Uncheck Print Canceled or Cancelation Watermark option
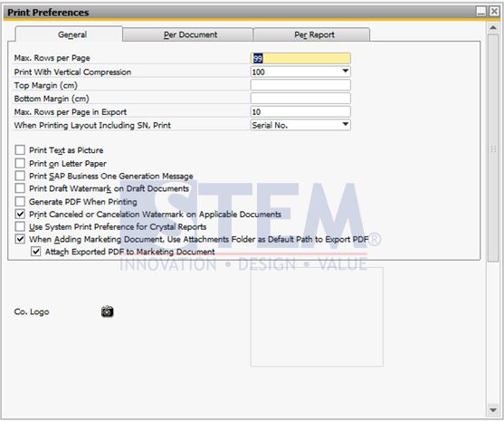This screenshot has height=421, width=504. [x=20, y=214]
